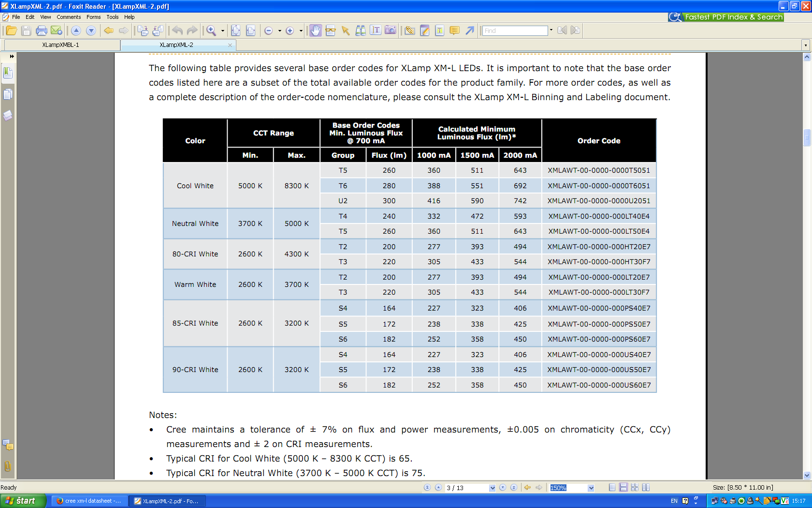The width and height of the screenshot is (812, 508).
Task: Select the Highlight text tool icon
Action: [440, 30]
